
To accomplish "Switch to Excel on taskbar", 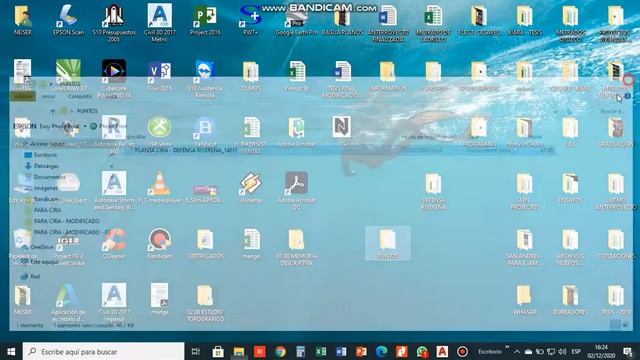I will (x=321, y=351).
